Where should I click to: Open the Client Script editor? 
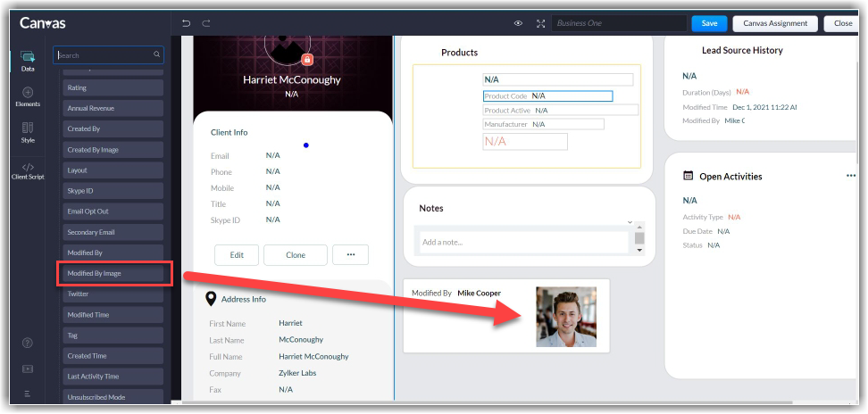(28, 170)
